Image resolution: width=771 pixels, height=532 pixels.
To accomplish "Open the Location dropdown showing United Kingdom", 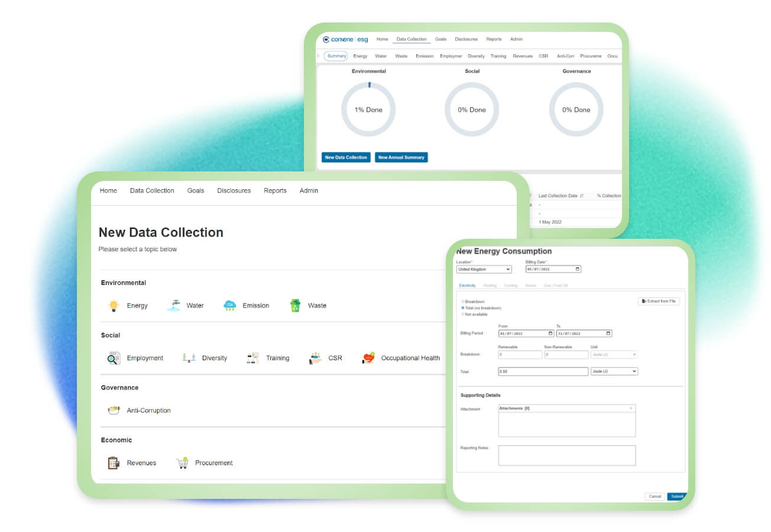I will [x=484, y=269].
